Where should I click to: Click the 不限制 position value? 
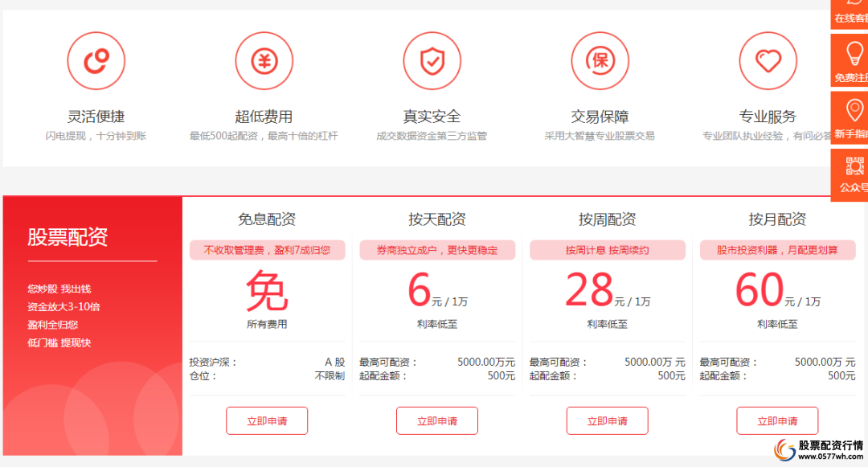pos(330,376)
